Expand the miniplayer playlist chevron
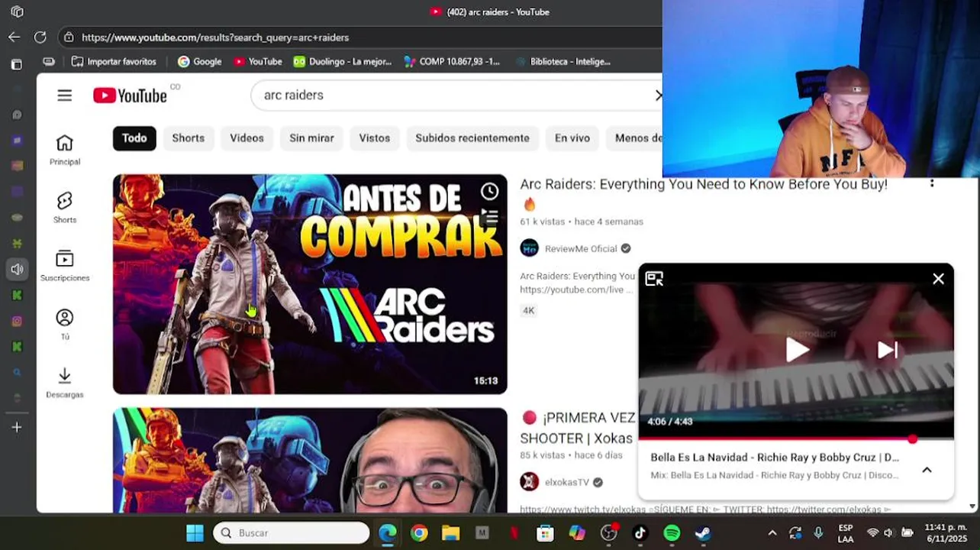Screen dimensions: 980x550 [927, 470]
